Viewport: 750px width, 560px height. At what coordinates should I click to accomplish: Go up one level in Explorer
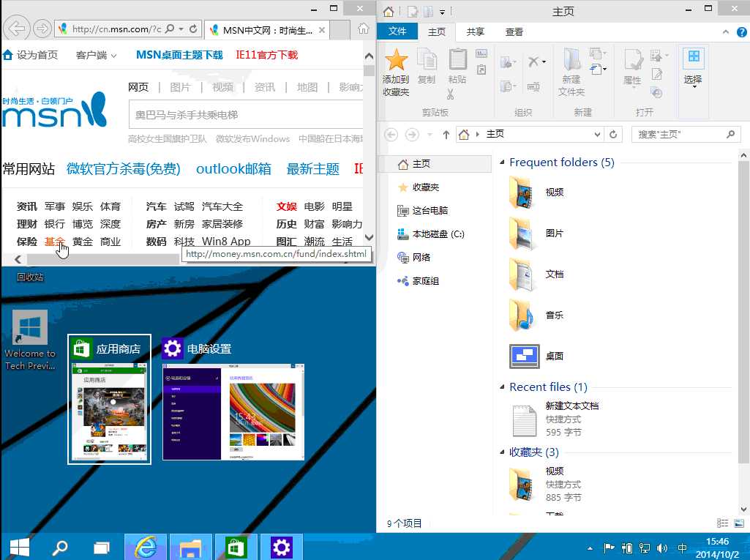(x=446, y=135)
